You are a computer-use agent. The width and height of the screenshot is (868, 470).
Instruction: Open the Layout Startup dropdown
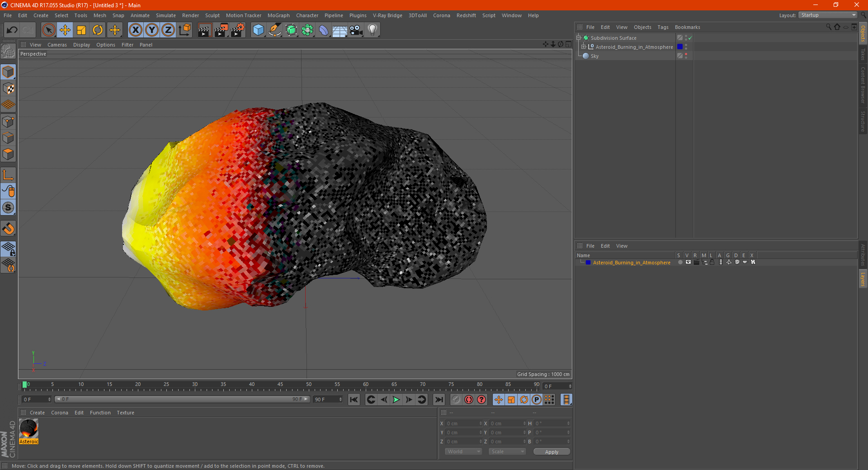point(828,15)
